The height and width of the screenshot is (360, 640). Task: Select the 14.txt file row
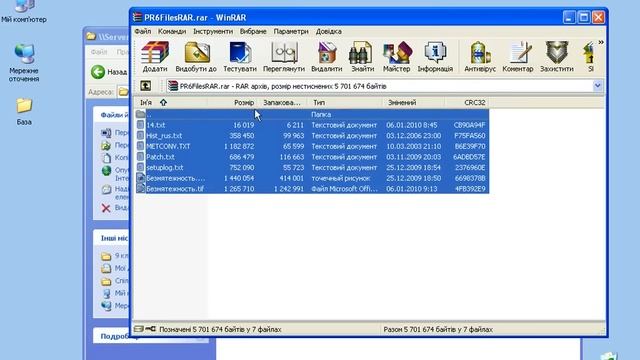click(312, 125)
